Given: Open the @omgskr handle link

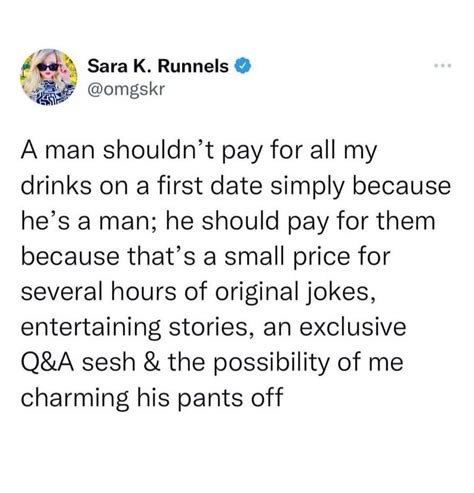Looking at the screenshot, I should 126,89.
